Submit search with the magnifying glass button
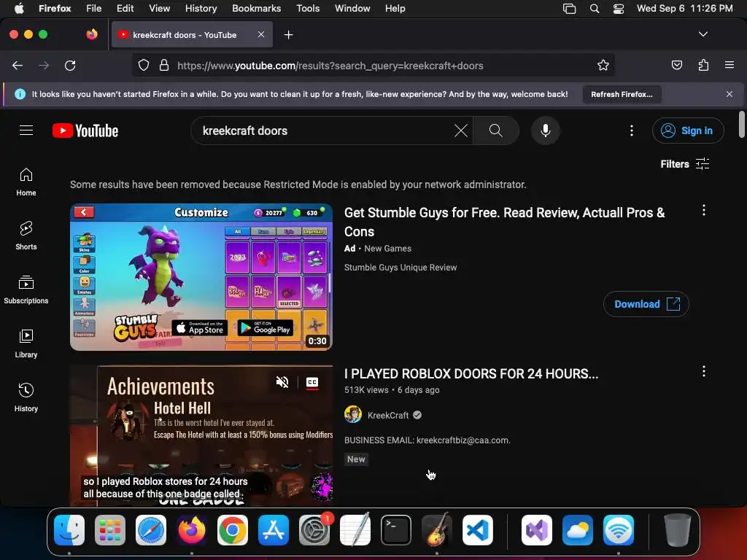The width and height of the screenshot is (747, 560). click(496, 131)
